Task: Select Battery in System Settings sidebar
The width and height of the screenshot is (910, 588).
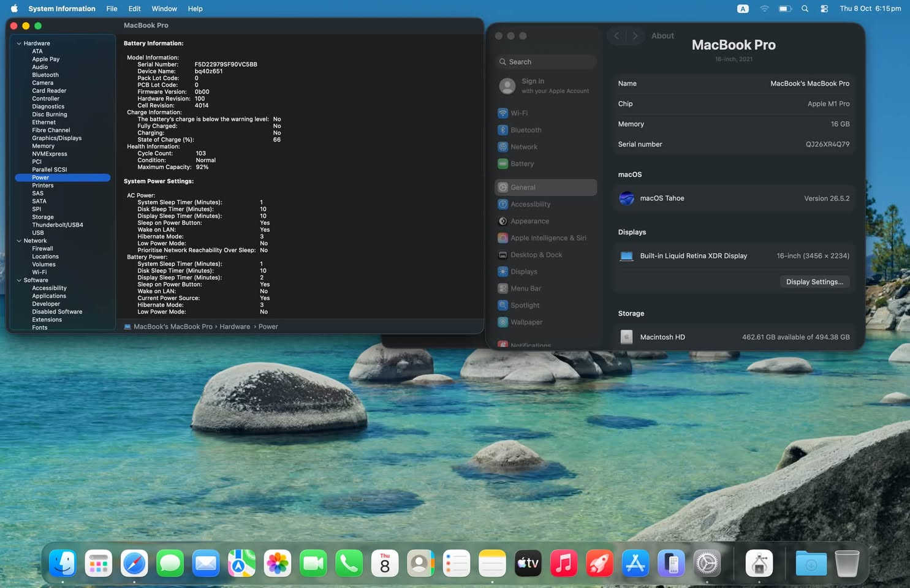Action: click(x=545, y=164)
